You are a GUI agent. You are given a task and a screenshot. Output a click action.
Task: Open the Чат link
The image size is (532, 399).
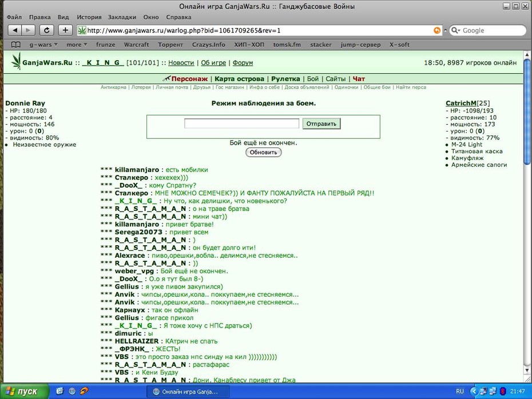[359, 79]
